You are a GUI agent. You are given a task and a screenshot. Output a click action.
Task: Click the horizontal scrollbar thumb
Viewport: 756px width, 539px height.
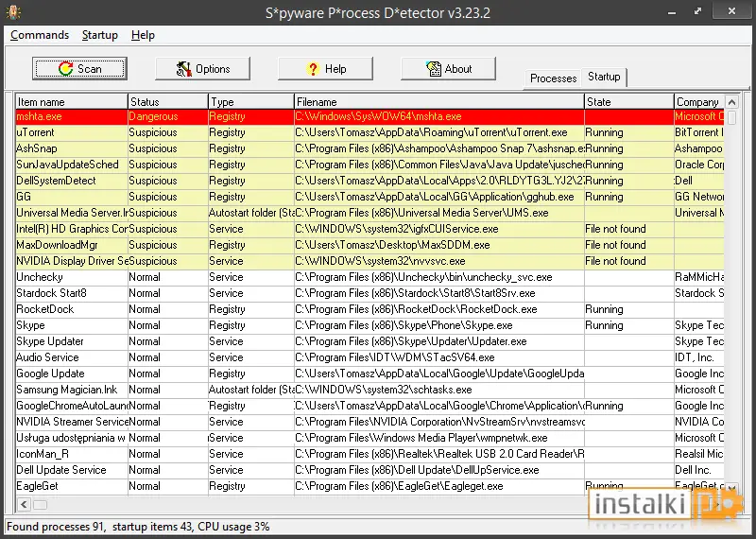click(x=40, y=505)
